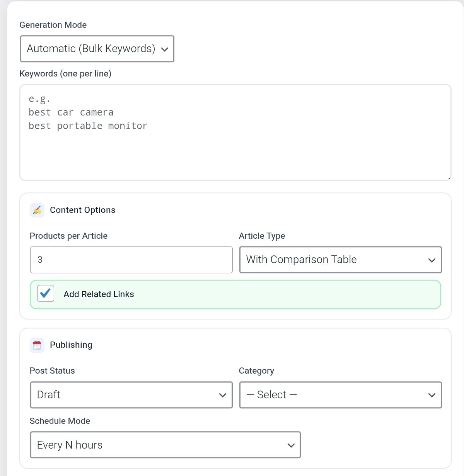This screenshot has width=464, height=476.
Task: Click the calendar icon beside Publishing
Action: [x=37, y=345]
